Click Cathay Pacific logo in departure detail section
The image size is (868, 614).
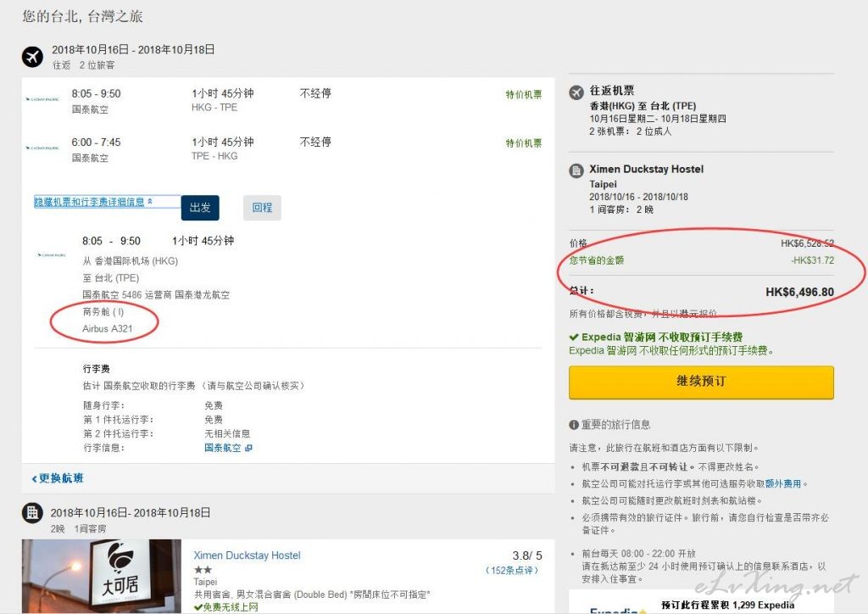point(52,255)
